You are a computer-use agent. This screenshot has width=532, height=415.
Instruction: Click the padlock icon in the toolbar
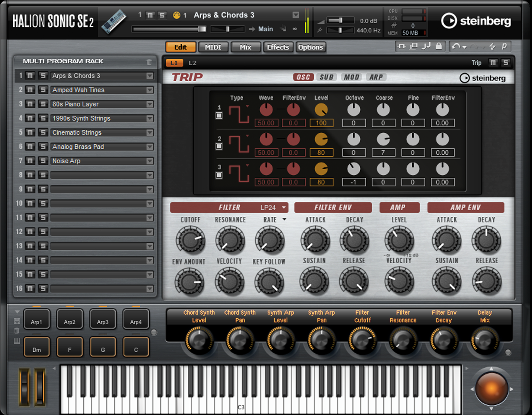point(439,46)
